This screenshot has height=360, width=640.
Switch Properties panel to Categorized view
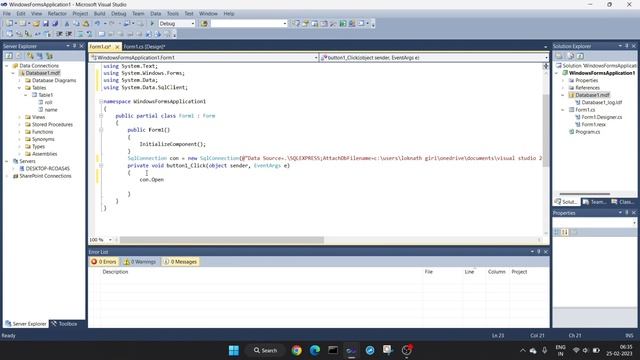click(x=557, y=232)
